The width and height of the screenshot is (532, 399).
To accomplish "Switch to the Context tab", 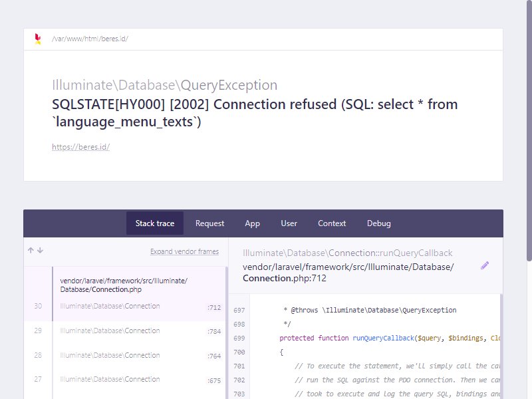I will (332, 223).
